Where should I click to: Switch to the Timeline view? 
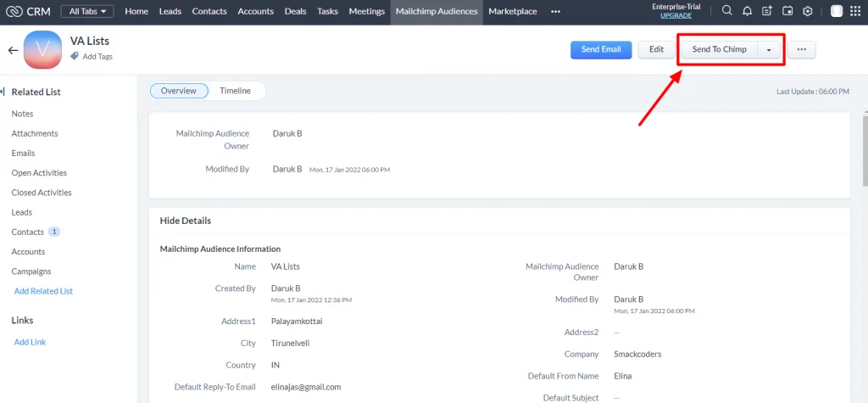[x=235, y=91]
